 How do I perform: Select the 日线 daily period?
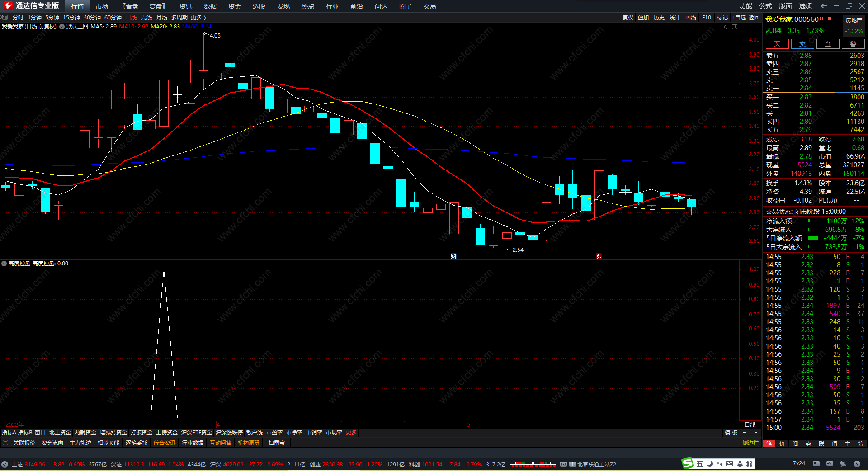point(131,18)
